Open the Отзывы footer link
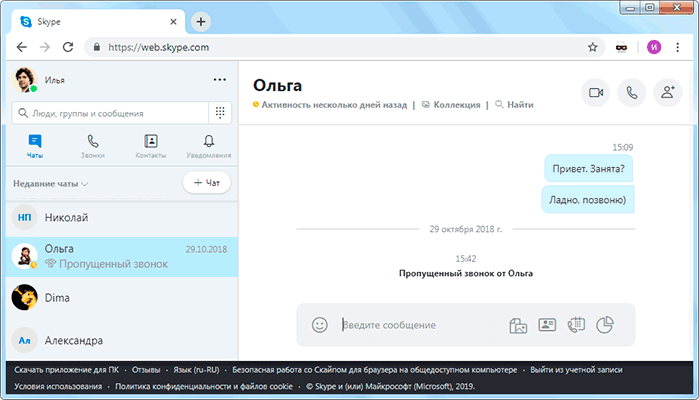Viewport: 699px width, 400px height. 146,370
